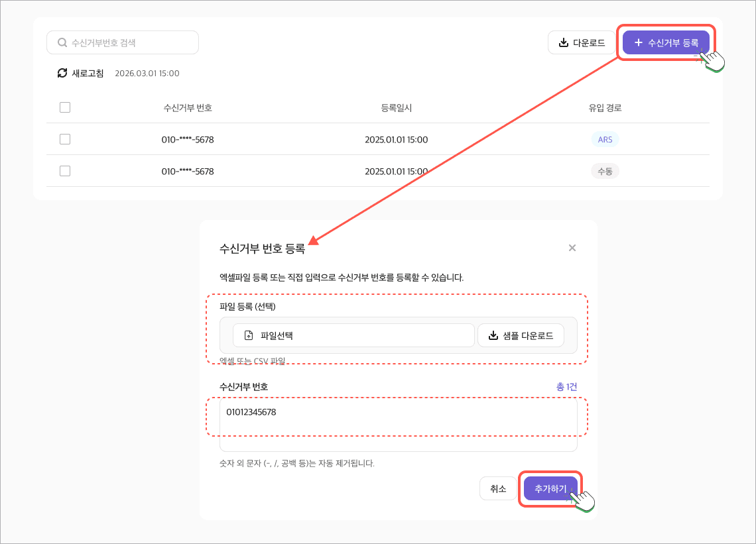
Task: Click the 취소 button
Action: click(x=498, y=488)
